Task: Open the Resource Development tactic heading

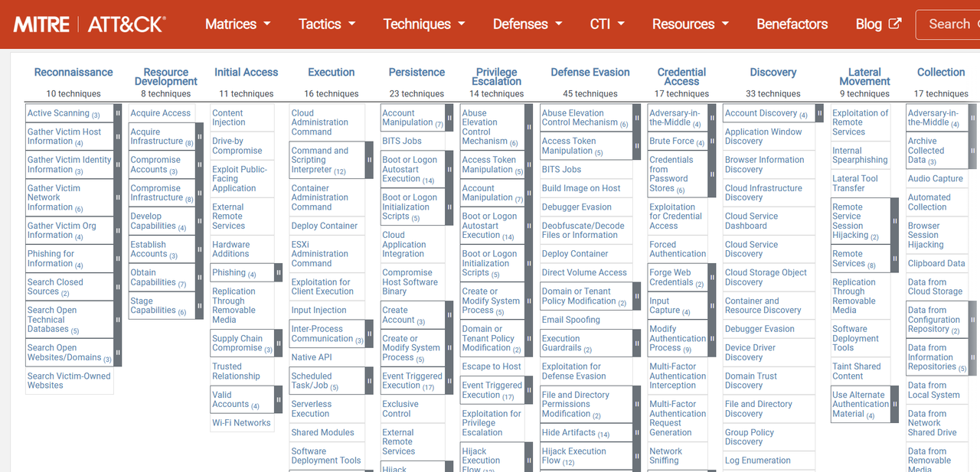Action: 166,76
